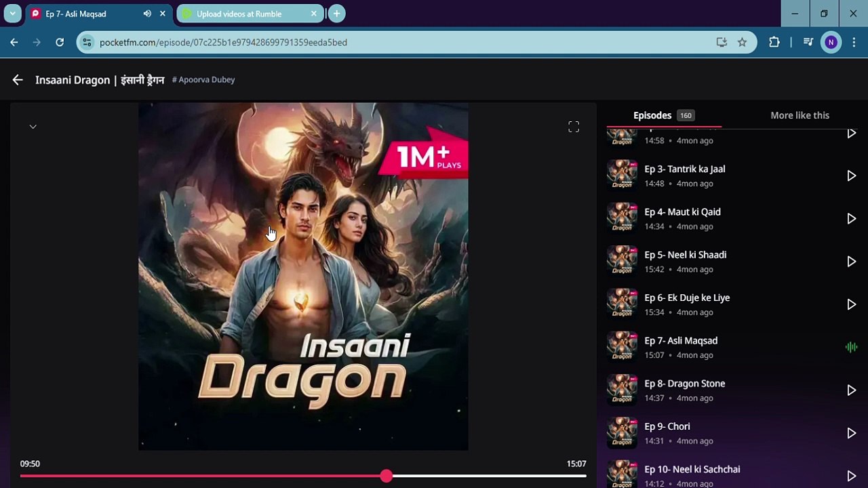Open the Chrome profile avatar N
This screenshot has height=488, width=868.
click(831, 42)
